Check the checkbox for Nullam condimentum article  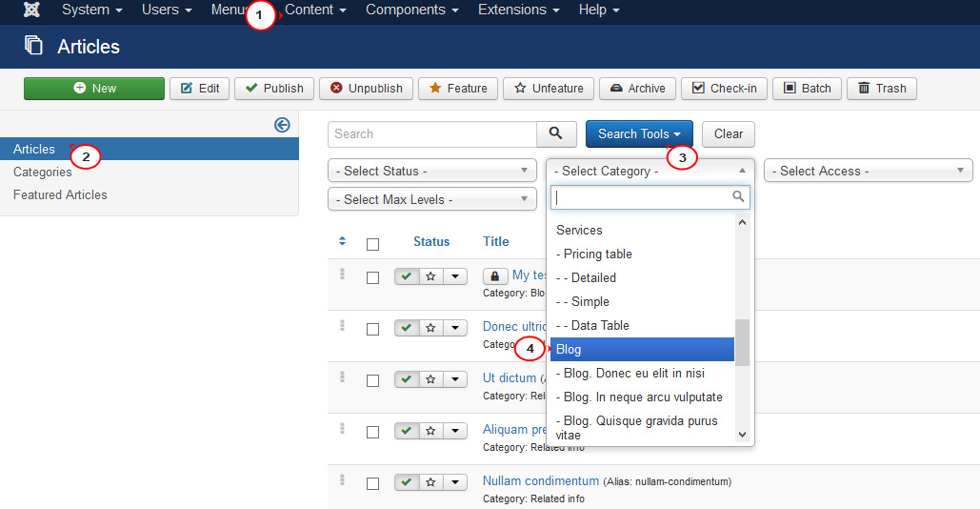pos(372,483)
